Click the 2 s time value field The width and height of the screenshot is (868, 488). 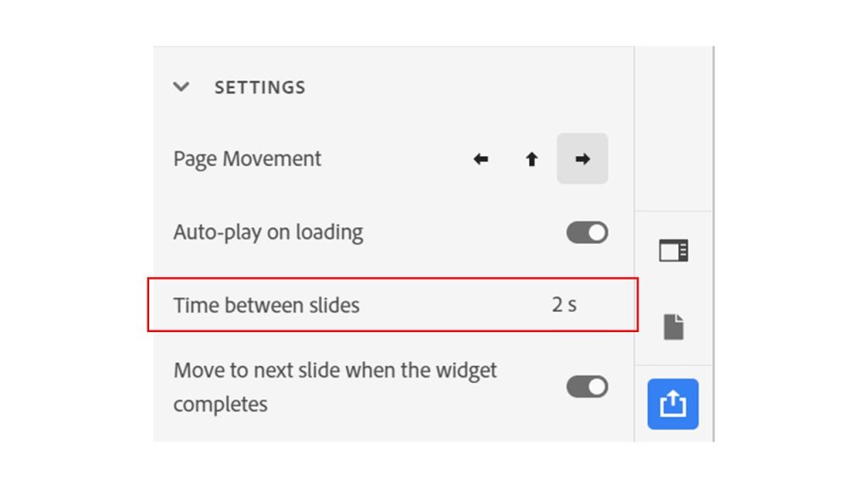(564, 305)
